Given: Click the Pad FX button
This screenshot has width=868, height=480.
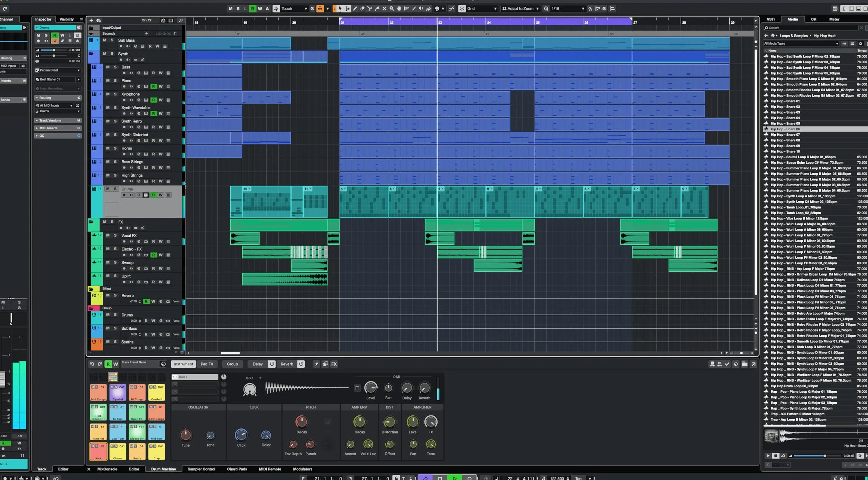Looking at the screenshot, I should click(207, 364).
